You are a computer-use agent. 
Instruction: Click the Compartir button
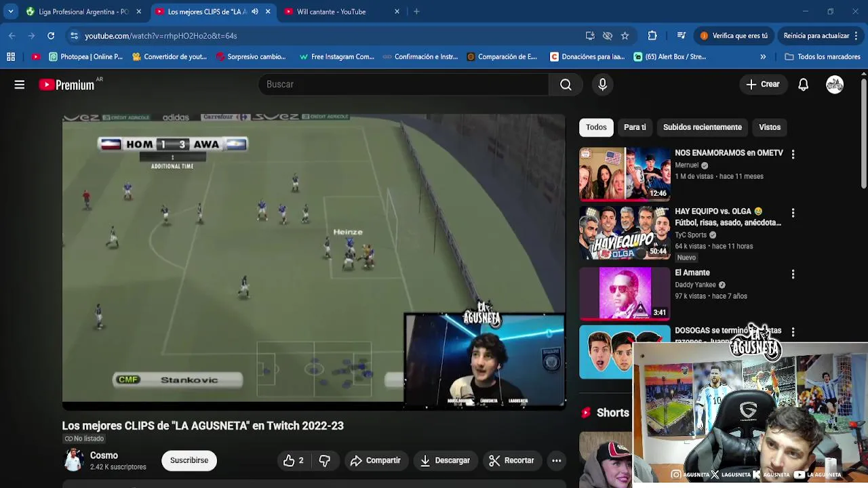pos(376,460)
